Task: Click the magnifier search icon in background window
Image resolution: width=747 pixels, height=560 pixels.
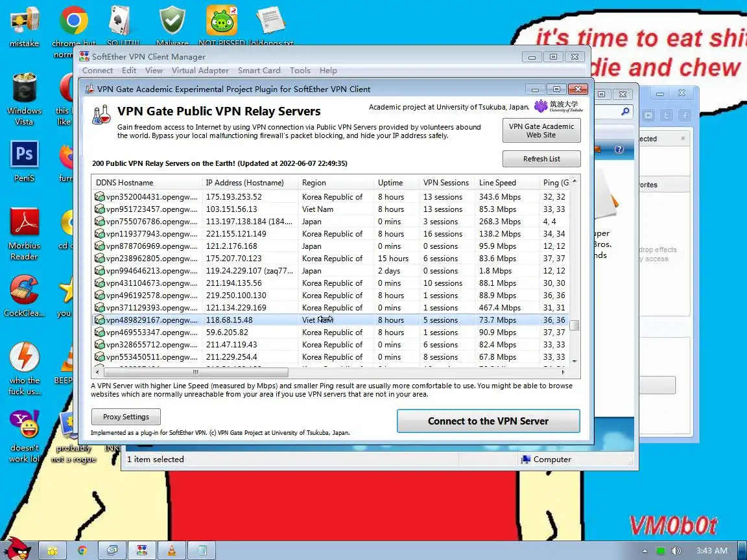Action: point(625,111)
